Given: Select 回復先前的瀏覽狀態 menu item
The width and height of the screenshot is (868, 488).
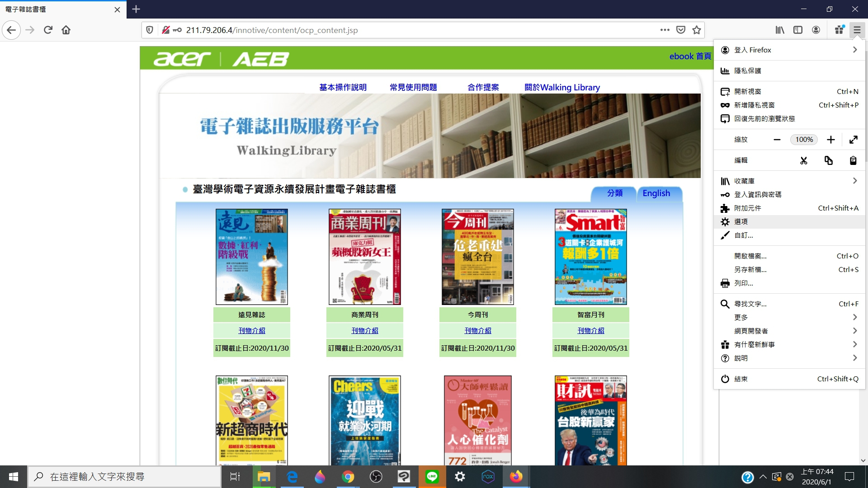Looking at the screenshot, I should click(x=789, y=119).
